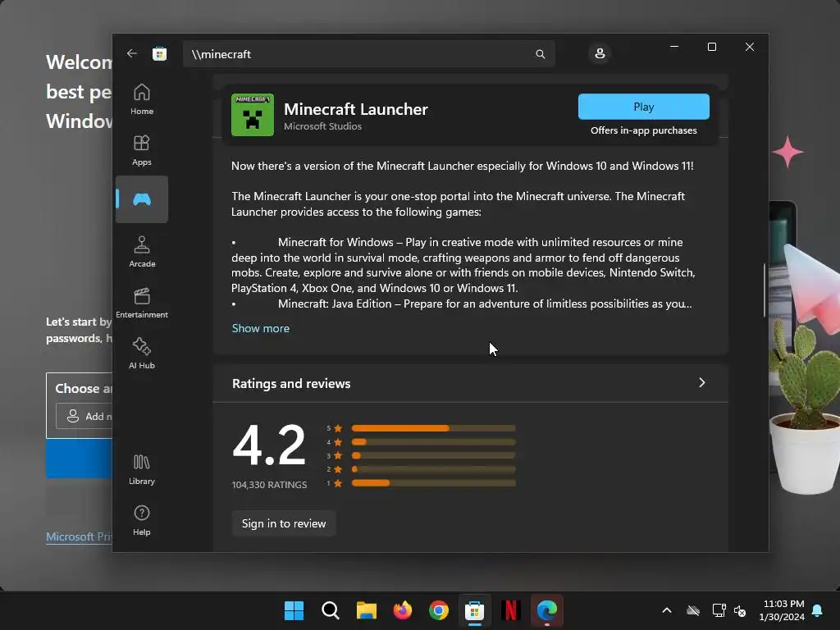Open Windows Search from the taskbar
840x630 pixels.
330,610
